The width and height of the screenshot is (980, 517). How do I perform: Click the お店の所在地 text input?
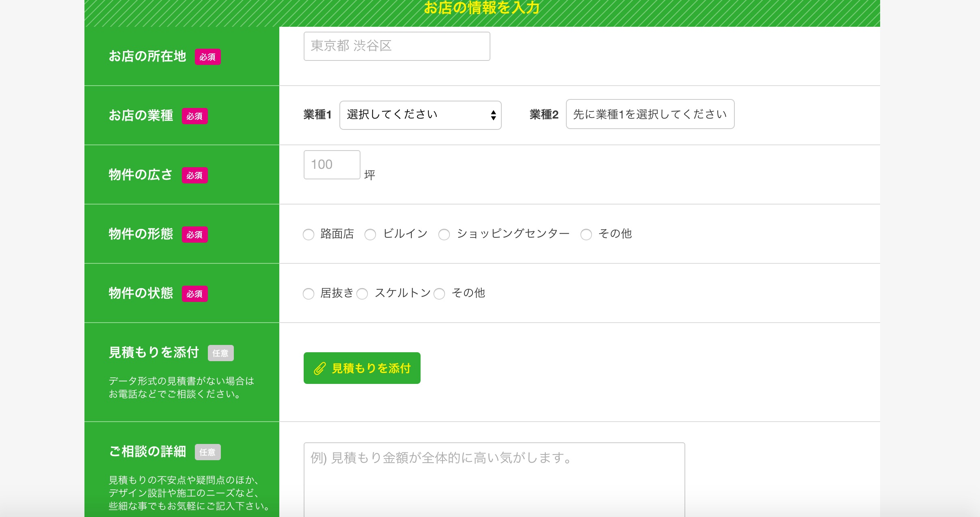click(396, 45)
